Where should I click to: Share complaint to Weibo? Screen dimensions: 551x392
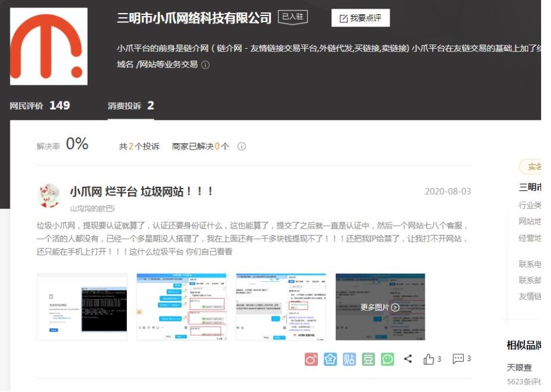click(x=311, y=359)
